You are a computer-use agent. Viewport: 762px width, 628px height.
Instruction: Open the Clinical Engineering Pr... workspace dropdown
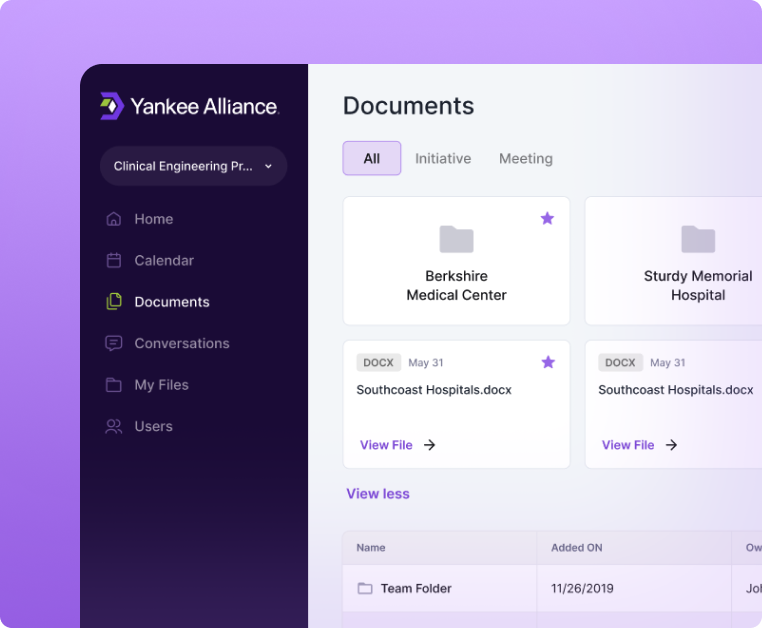tap(193, 166)
